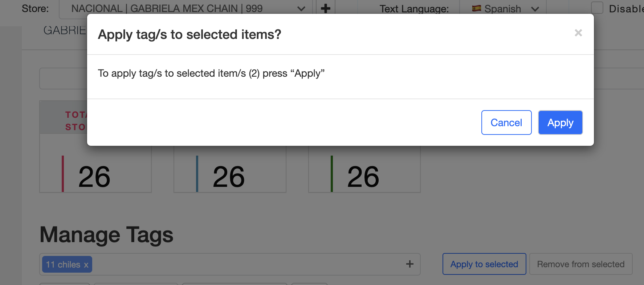Close the Apply tags dialog with X
The width and height of the screenshot is (644, 285).
[578, 33]
